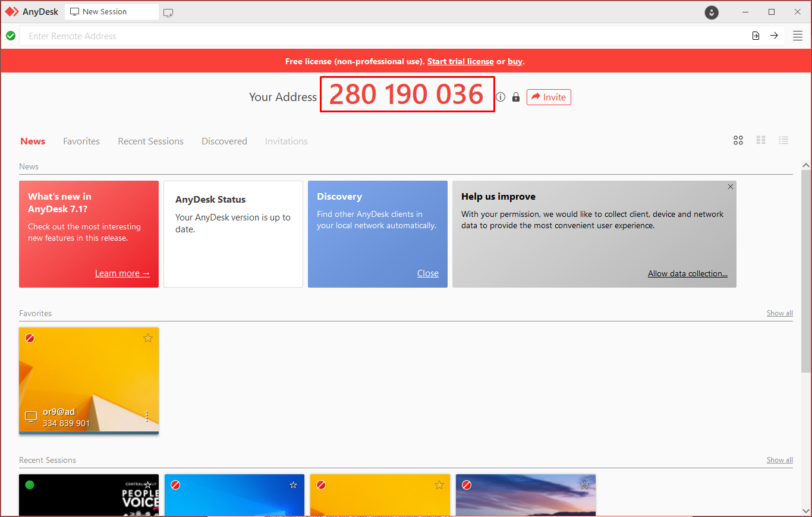The height and width of the screenshot is (517, 812).
Task: Click Allow data collection link
Action: coord(688,273)
